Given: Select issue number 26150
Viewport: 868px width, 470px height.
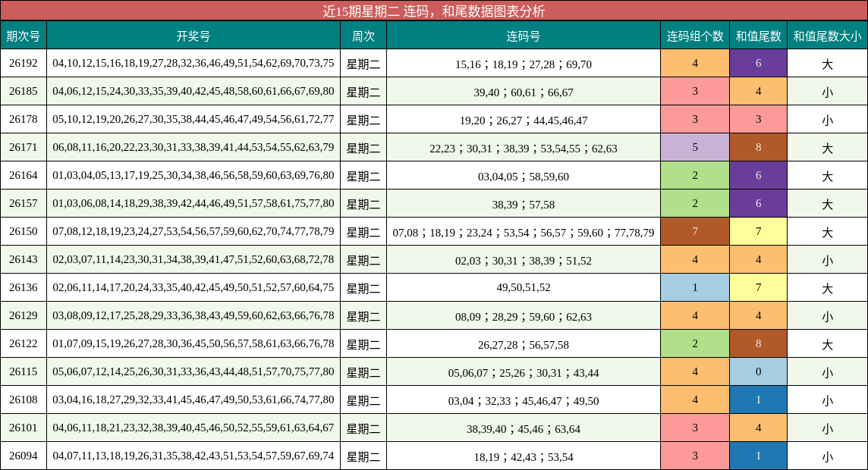Looking at the screenshot, I should [24, 232].
